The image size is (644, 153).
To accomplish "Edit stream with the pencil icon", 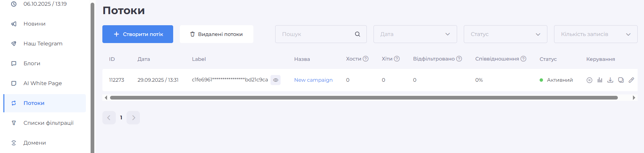I will click(631, 80).
